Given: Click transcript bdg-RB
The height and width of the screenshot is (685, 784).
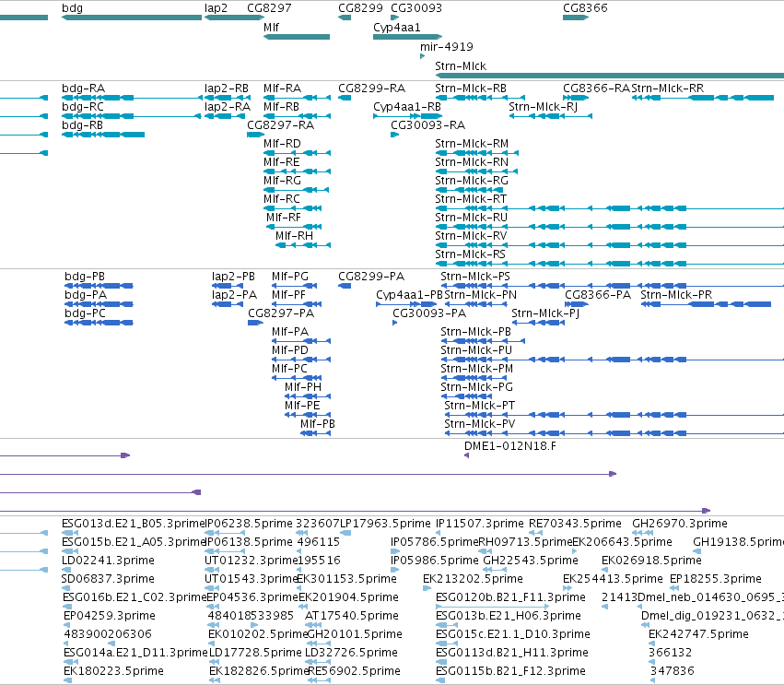Looking at the screenshot, I should [83, 125].
